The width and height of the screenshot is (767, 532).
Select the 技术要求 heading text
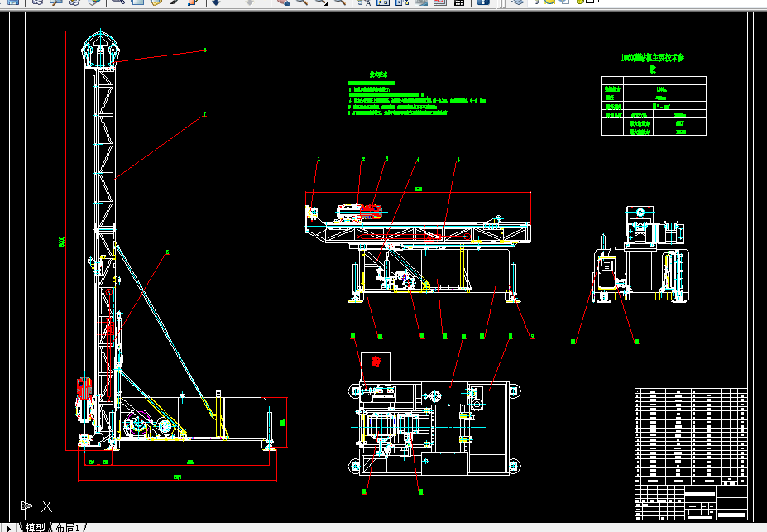click(378, 74)
